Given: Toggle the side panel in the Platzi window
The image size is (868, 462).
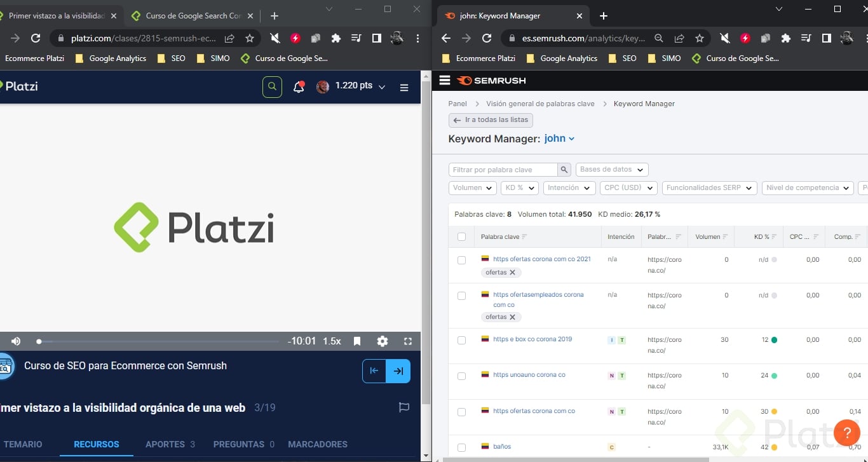Looking at the screenshot, I should 377,38.
